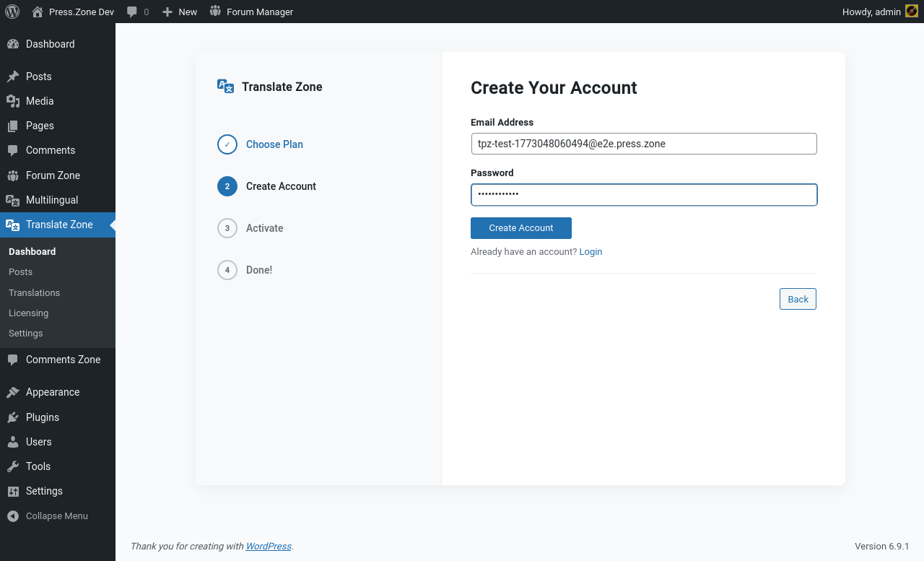Focus the Password field
Image resolution: width=924 pixels, height=561 pixels.
(644, 195)
